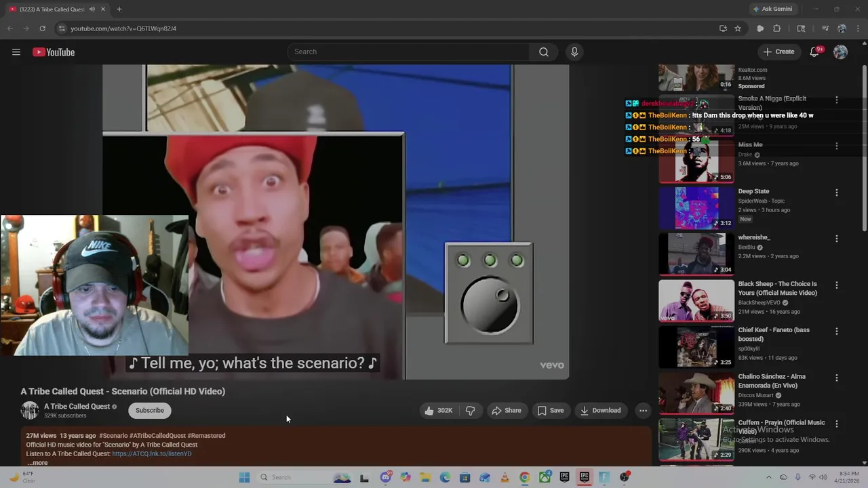Click the #Scenario hashtag
This screenshot has width=868, height=488.
pyautogui.click(x=113, y=436)
